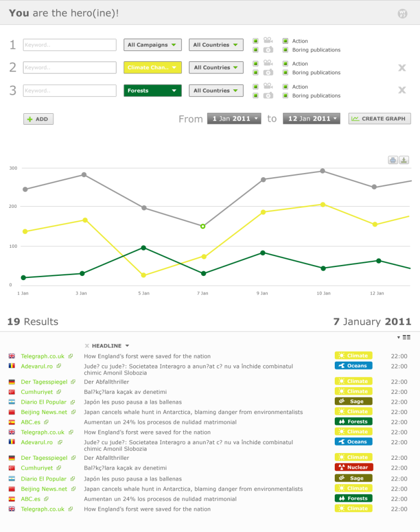Click the download graph icon
The image size is (420, 532).
tap(404, 160)
